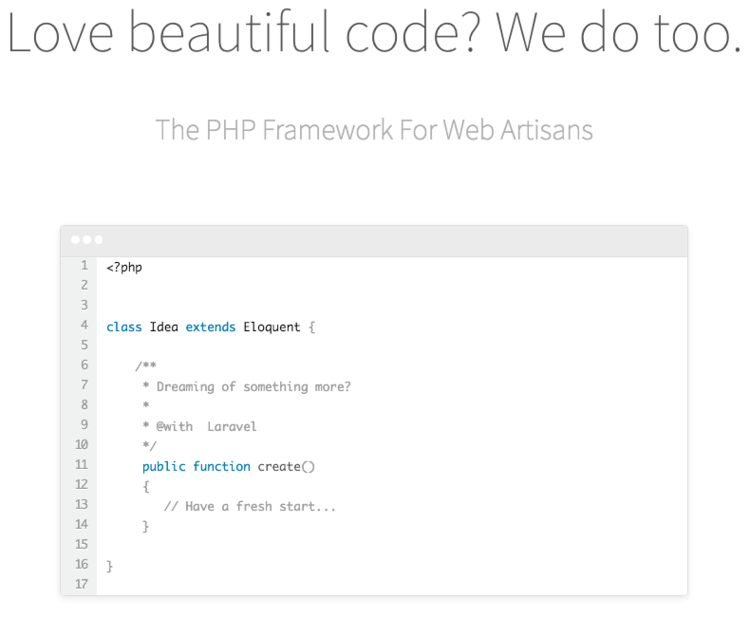Image resolution: width=750 pixels, height=617 pixels.
Task: Click the 'extends' keyword
Action: [210, 327]
